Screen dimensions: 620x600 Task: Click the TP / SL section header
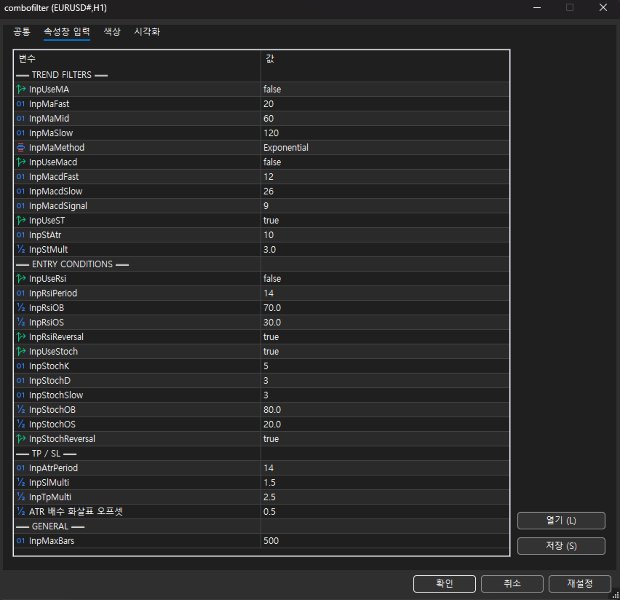pyautogui.click(x=46, y=454)
